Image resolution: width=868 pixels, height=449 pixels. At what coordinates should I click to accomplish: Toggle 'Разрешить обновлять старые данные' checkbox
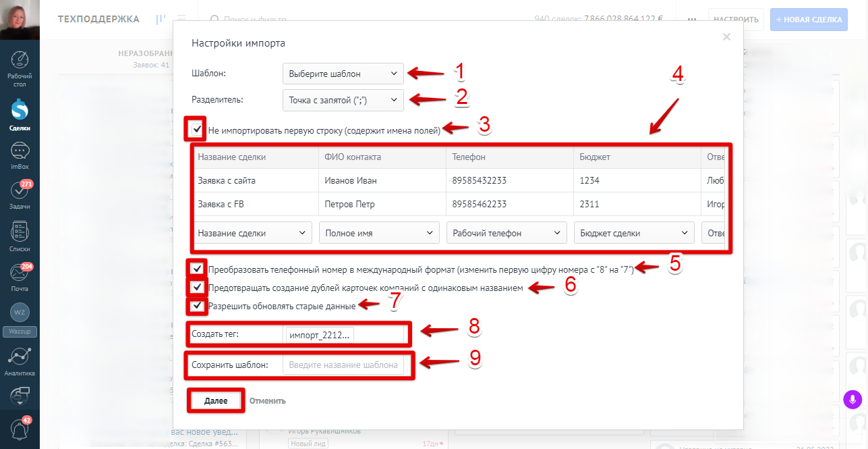(196, 307)
